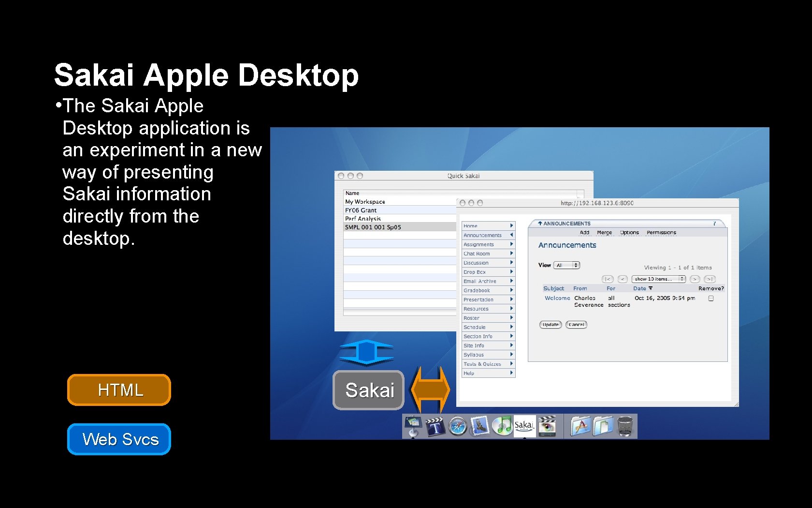This screenshot has width=812, height=508.
Task: Click the 'all sections' cell
Action: [x=619, y=301]
